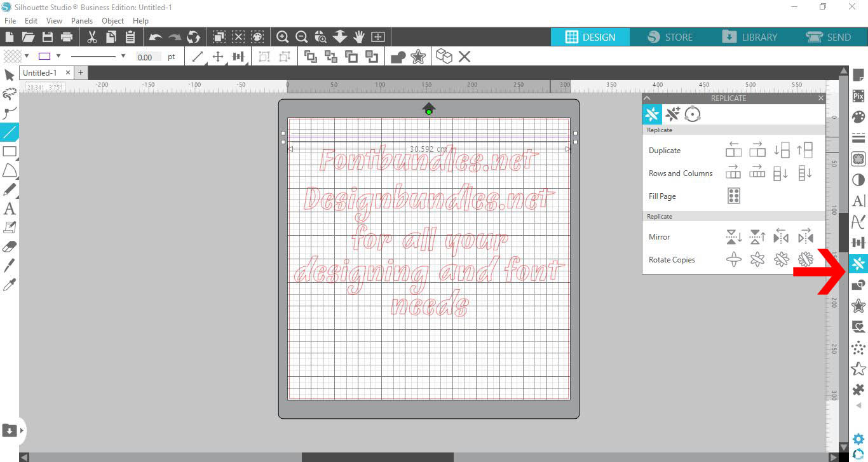The image size is (868, 462).
Task: Click the Fit to Page icon
Action: coord(378,37)
